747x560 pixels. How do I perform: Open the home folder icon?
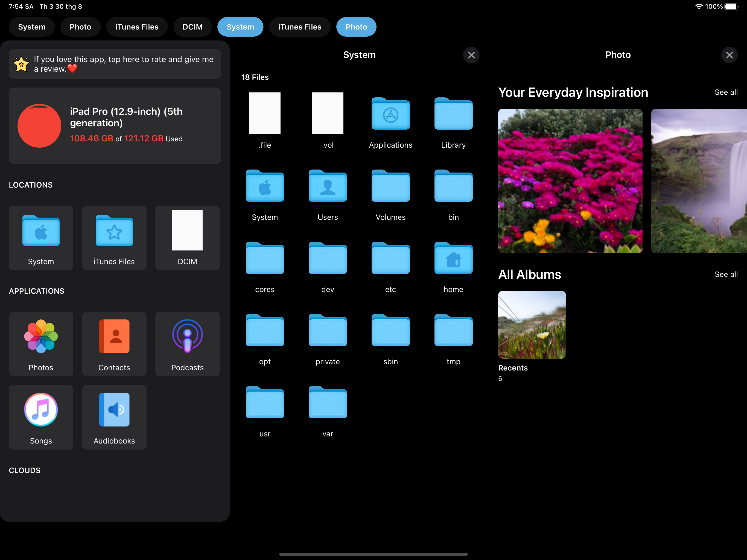453,259
